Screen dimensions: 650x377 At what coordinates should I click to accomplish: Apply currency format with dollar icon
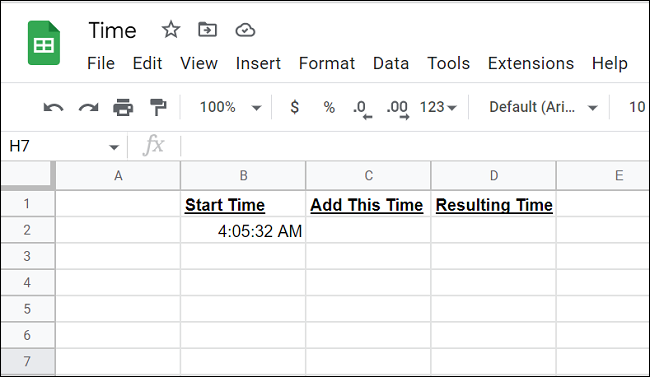tap(294, 107)
